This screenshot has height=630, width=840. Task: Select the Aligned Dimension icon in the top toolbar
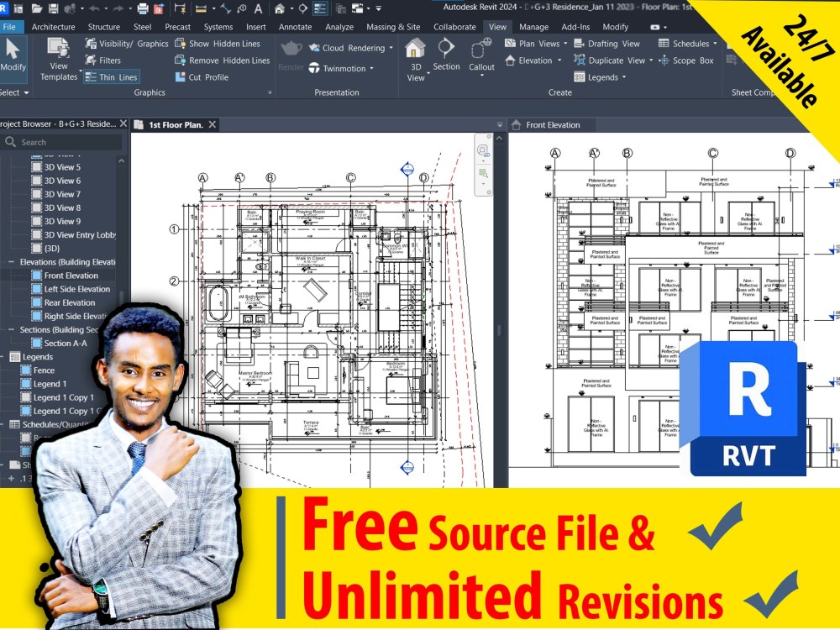pyautogui.click(x=226, y=8)
